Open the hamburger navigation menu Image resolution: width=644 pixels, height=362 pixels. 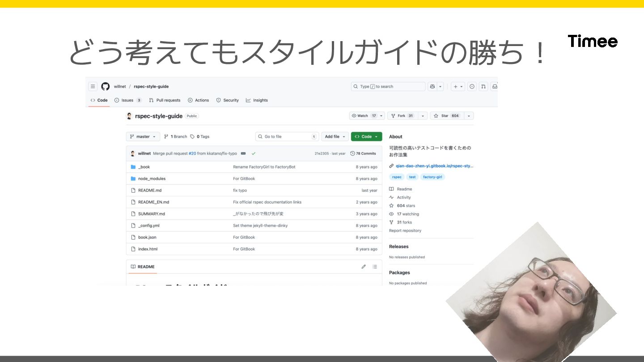[x=93, y=87]
